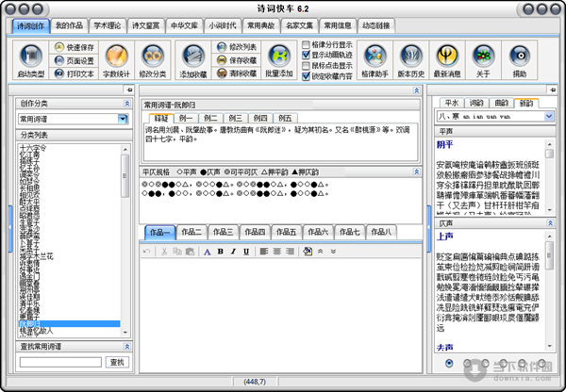The width and height of the screenshot is (566, 392).
Task: Switch to 我的作品 tab
Action: [x=69, y=25]
